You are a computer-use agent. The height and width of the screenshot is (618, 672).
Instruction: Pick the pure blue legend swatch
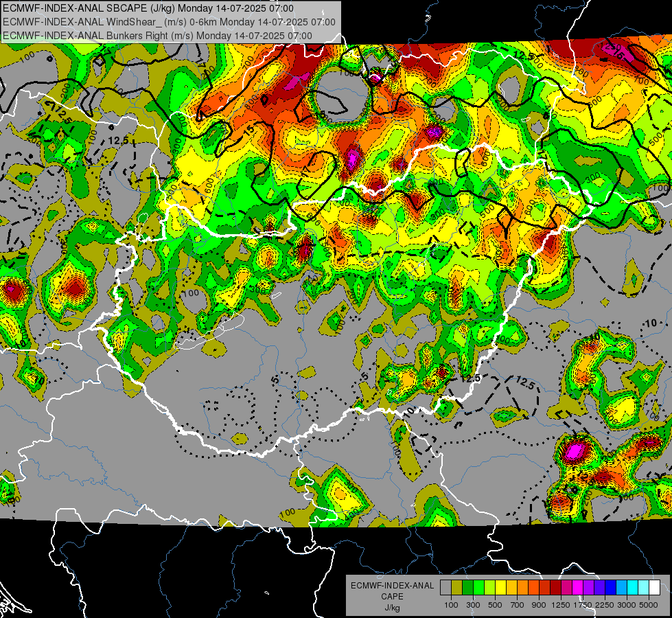pos(610,588)
